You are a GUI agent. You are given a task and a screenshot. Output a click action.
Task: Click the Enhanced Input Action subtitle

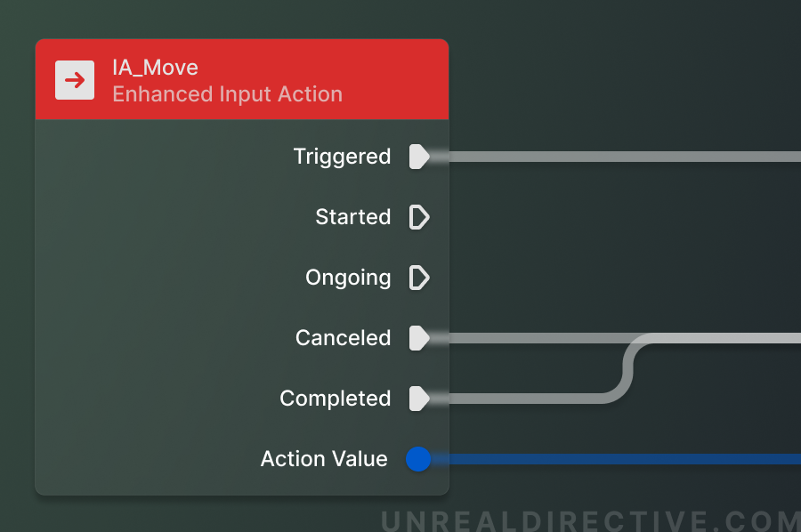click(x=226, y=93)
